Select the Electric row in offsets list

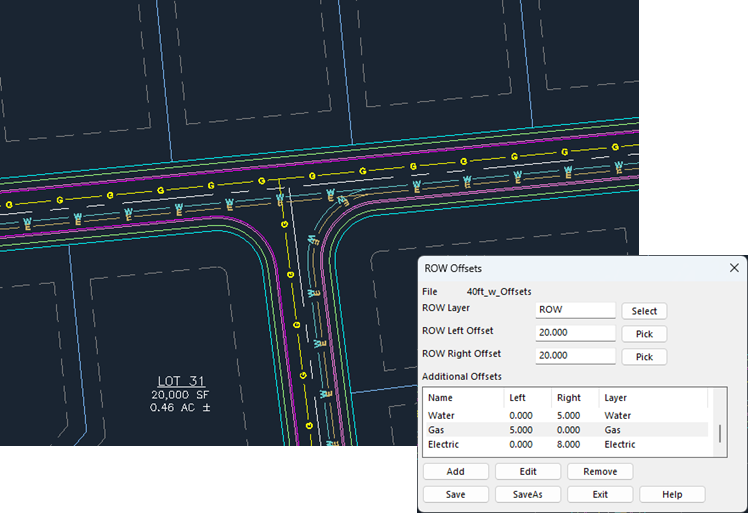[x=567, y=444]
